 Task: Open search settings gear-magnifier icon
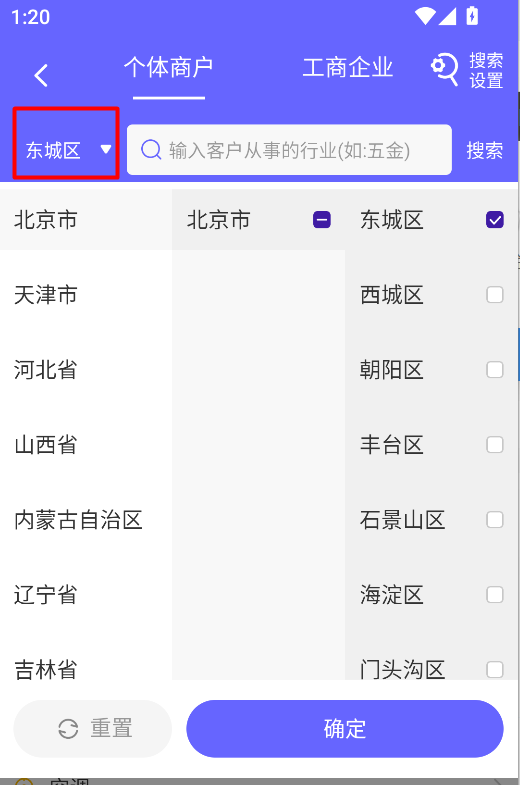444,69
